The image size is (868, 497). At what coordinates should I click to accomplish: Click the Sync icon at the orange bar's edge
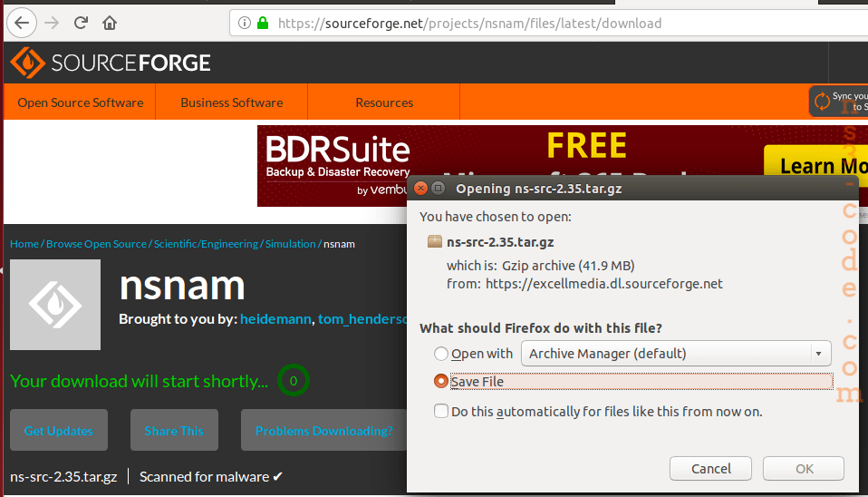point(822,102)
